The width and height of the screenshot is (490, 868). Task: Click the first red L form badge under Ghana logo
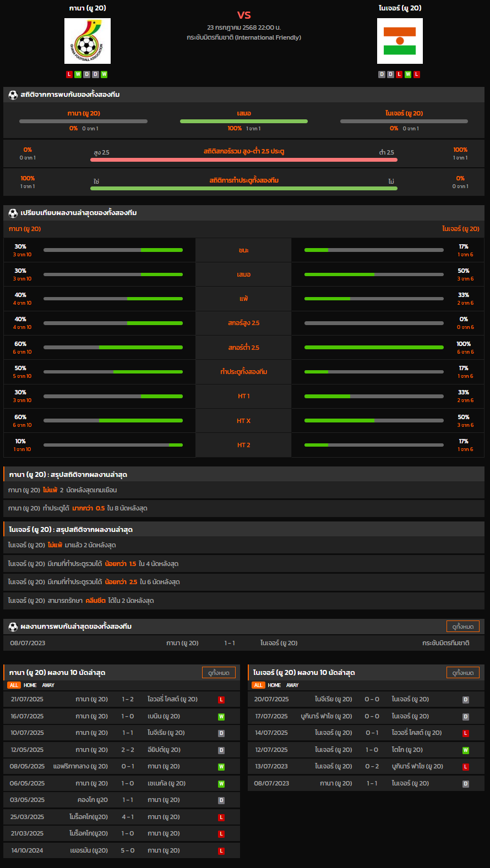coord(69,74)
